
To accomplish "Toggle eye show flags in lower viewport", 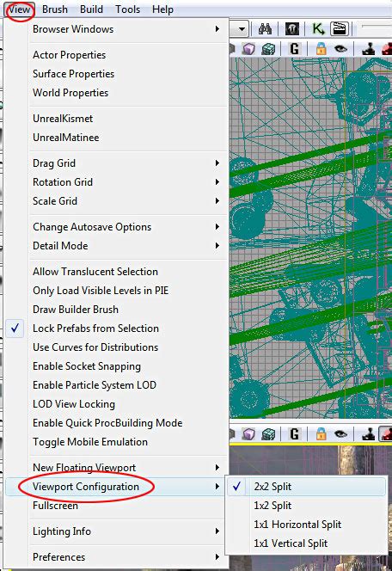I will (340, 434).
